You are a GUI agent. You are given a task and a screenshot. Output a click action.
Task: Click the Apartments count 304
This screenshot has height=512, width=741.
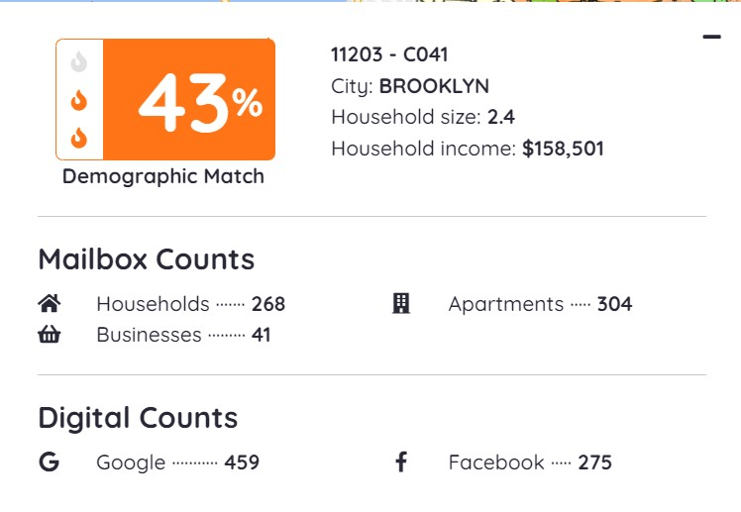tap(614, 304)
